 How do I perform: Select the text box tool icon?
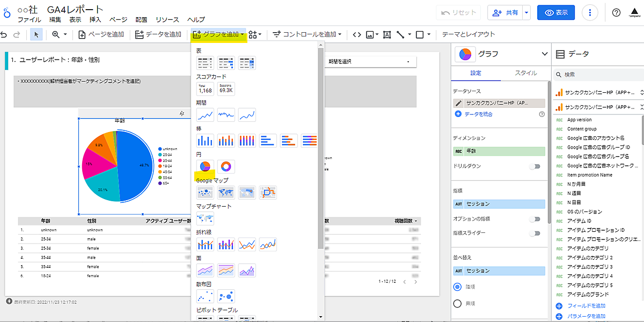[386, 34]
